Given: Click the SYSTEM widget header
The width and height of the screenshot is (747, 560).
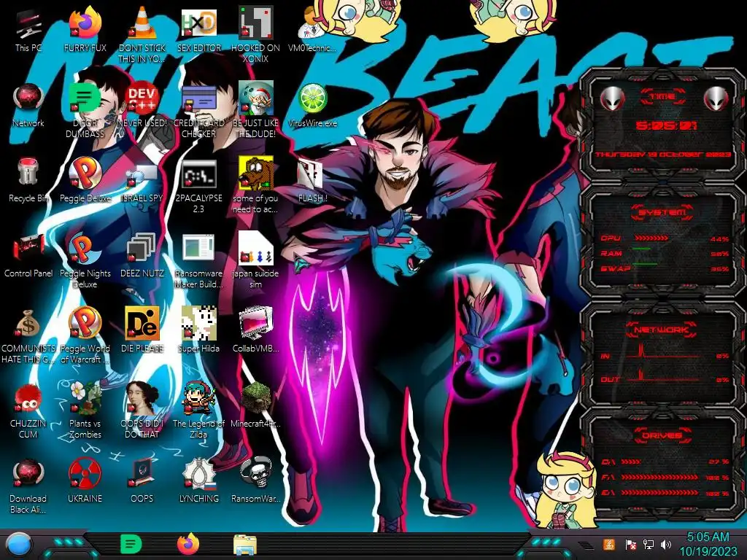Looking at the screenshot, I should click(x=662, y=212).
